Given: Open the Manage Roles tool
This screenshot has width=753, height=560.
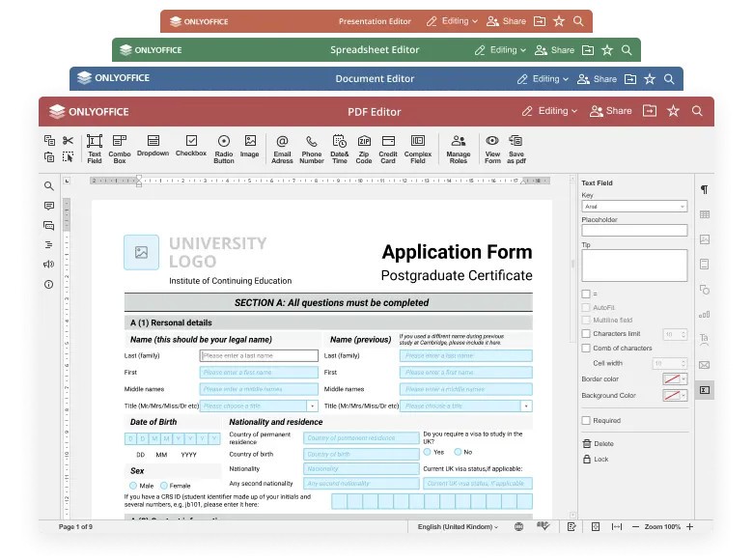Looking at the screenshot, I should point(459,148).
